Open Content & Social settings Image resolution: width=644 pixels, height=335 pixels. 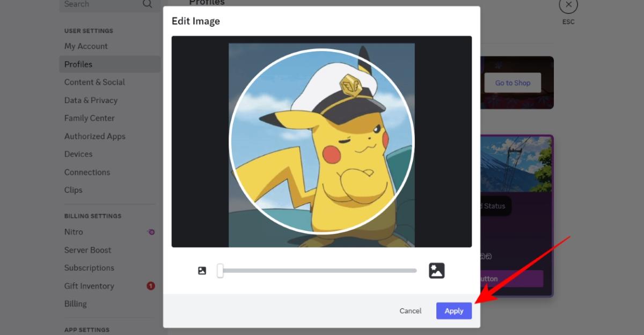[94, 82]
